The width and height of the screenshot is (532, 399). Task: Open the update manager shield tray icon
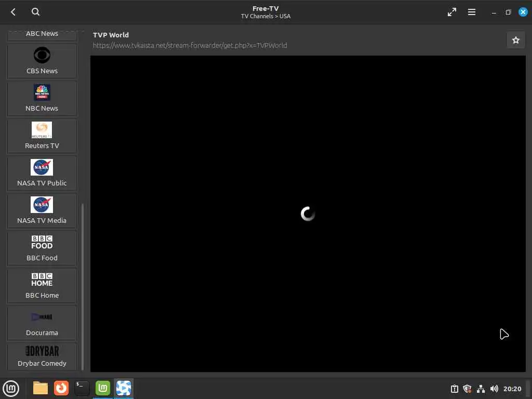coord(467,389)
